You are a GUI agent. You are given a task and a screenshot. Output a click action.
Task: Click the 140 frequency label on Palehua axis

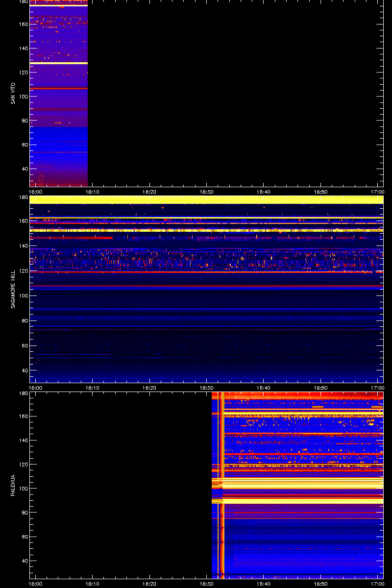coord(24,440)
